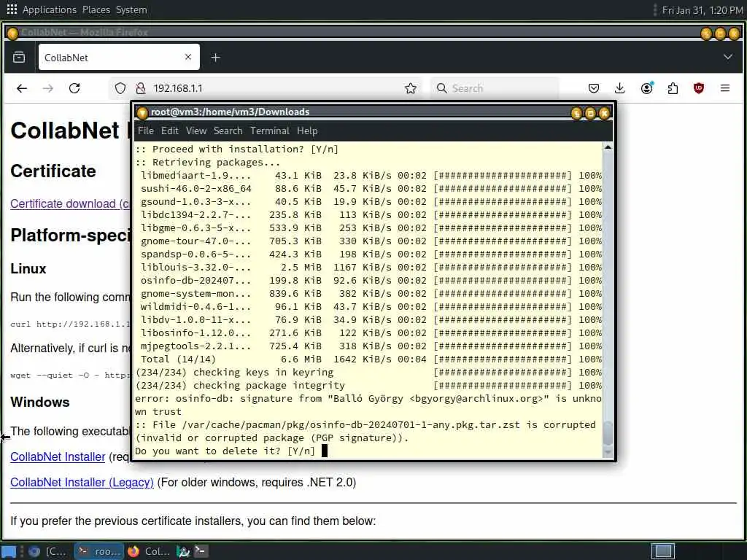Bookmark this page with the star icon
The height and width of the screenshot is (560, 747).
coord(411,88)
